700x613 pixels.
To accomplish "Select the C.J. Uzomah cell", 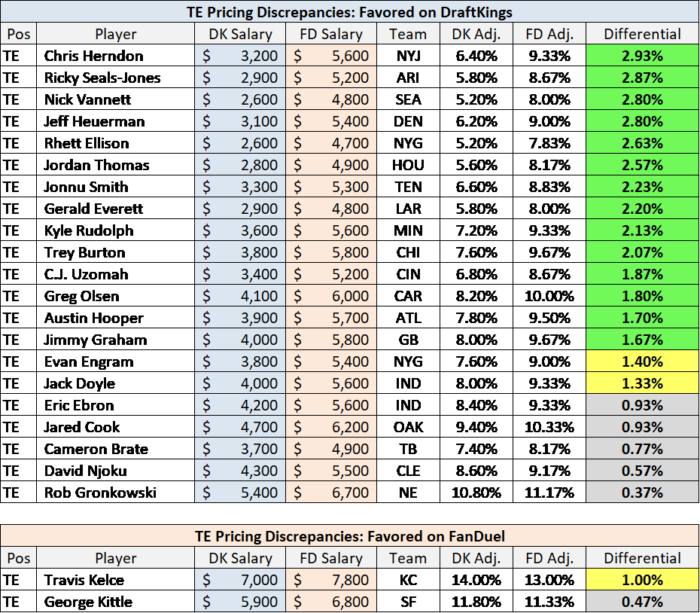I will click(116, 274).
